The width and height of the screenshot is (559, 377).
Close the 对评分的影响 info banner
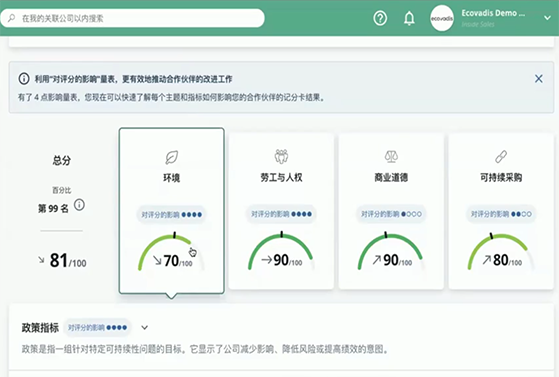tap(538, 79)
